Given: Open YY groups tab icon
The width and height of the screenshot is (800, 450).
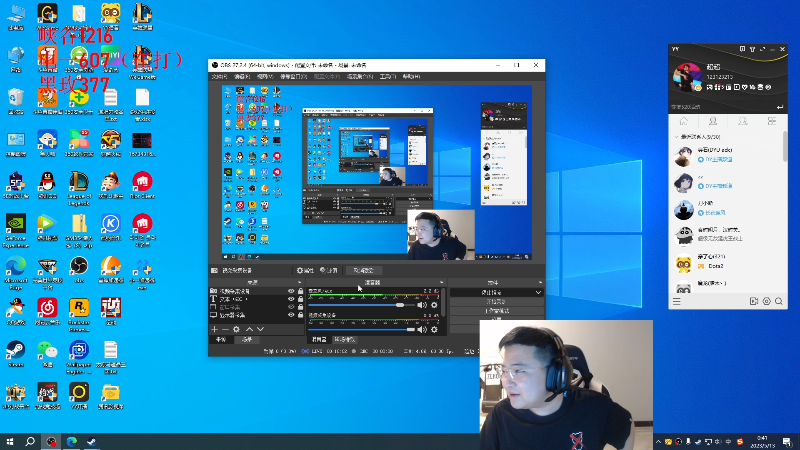Looking at the screenshot, I should coord(743,121).
